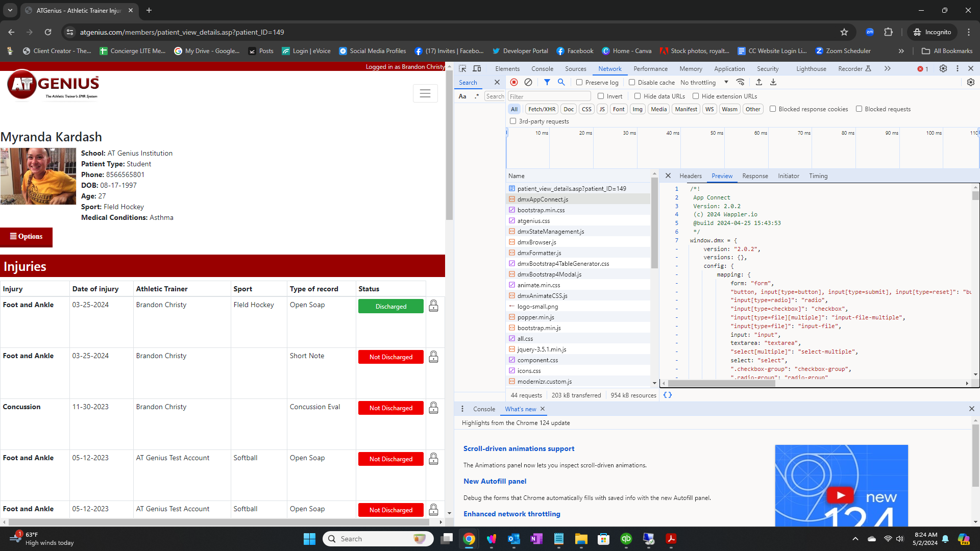Open the Options menu button
Image resolution: width=980 pixels, height=551 pixels.
pyautogui.click(x=26, y=237)
